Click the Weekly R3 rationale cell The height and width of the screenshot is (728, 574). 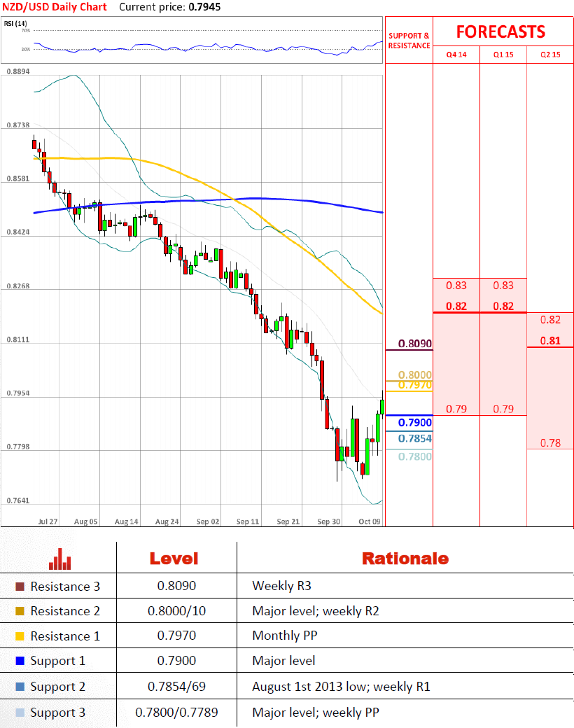coord(281,587)
